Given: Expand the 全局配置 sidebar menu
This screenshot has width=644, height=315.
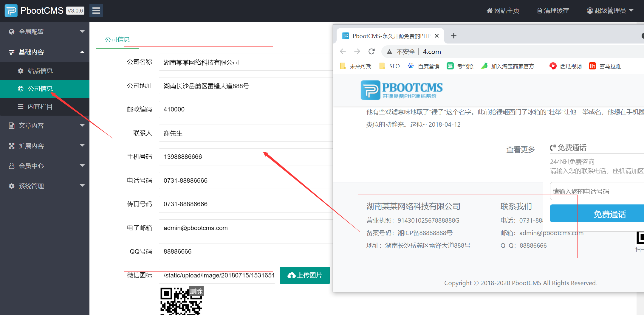Looking at the screenshot, I should click(45, 32).
